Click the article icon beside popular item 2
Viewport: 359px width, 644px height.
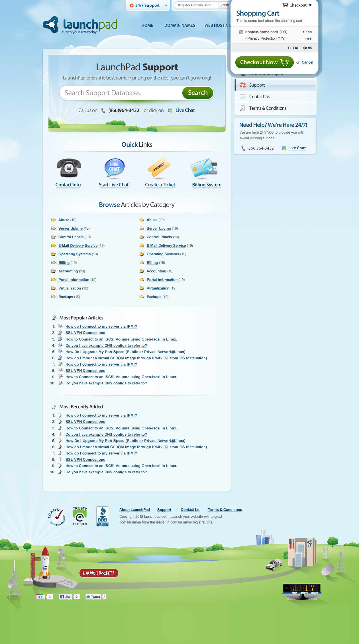tap(60, 333)
